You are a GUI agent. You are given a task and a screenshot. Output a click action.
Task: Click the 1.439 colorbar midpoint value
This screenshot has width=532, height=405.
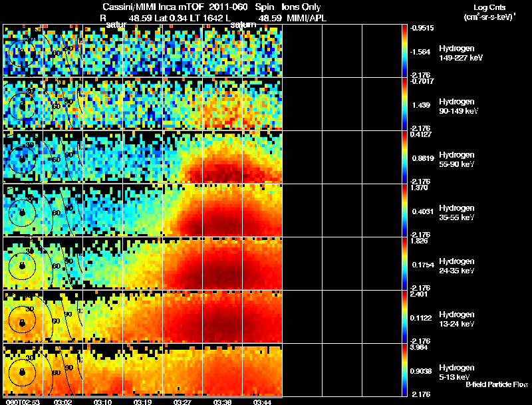click(421, 105)
